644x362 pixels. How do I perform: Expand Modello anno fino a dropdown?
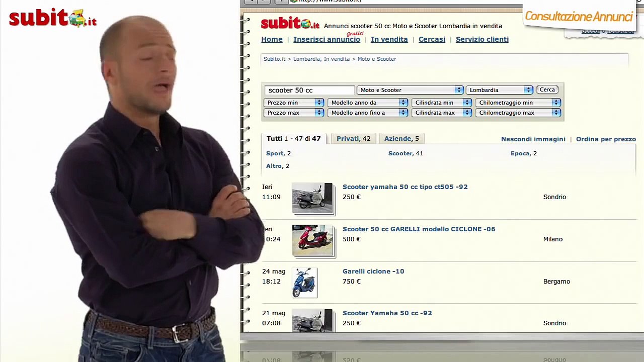tap(367, 113)
